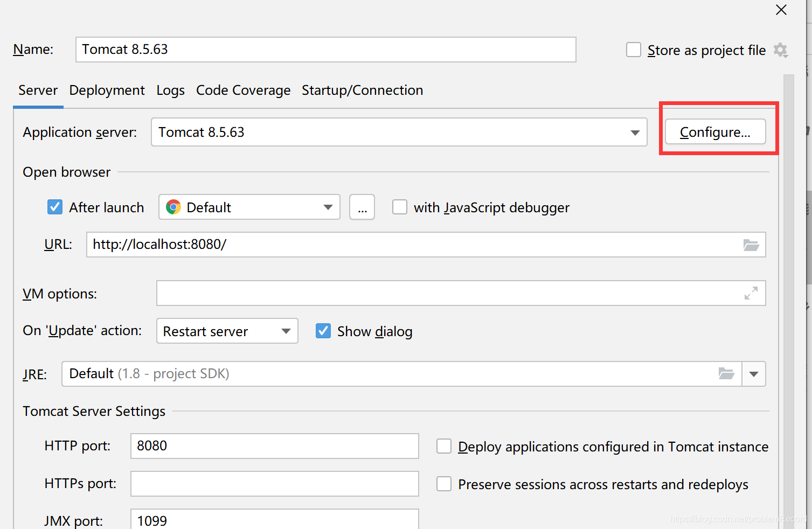Click the Configure... button
812x529 pixels.
[x=716, y=132]
